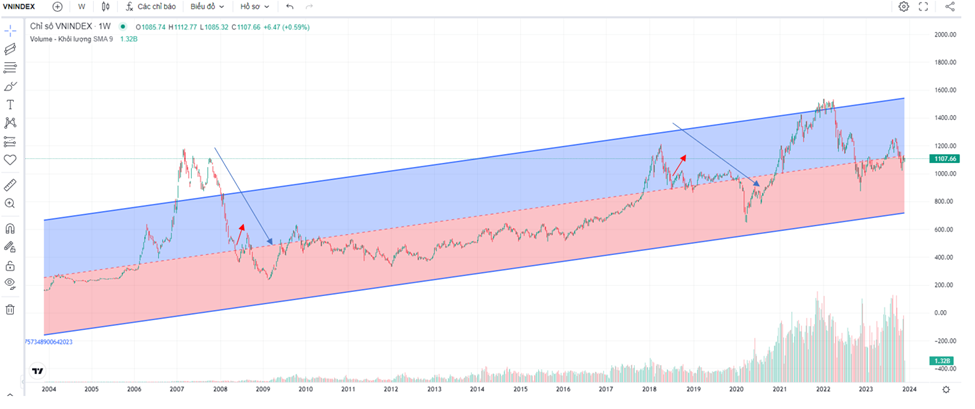Activate the zoom in tool
975x409 pixels.
click(10, 203)
